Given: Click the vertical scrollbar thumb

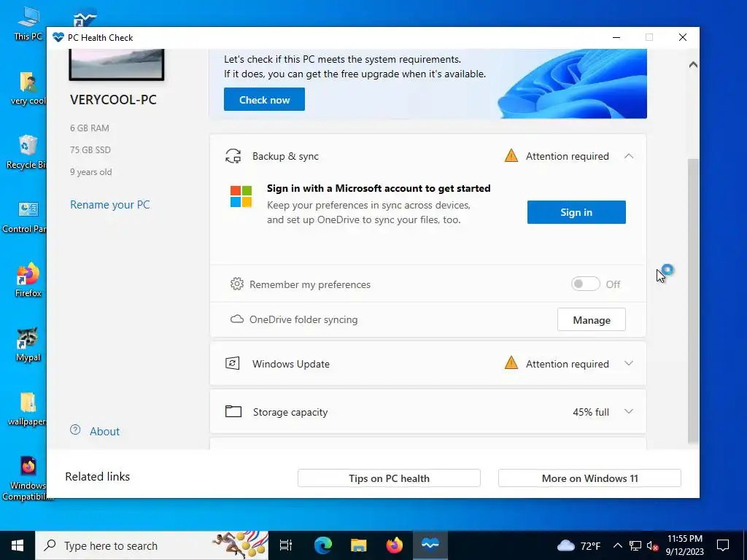Looking at the screenshot, I should (x=693, y=301).
